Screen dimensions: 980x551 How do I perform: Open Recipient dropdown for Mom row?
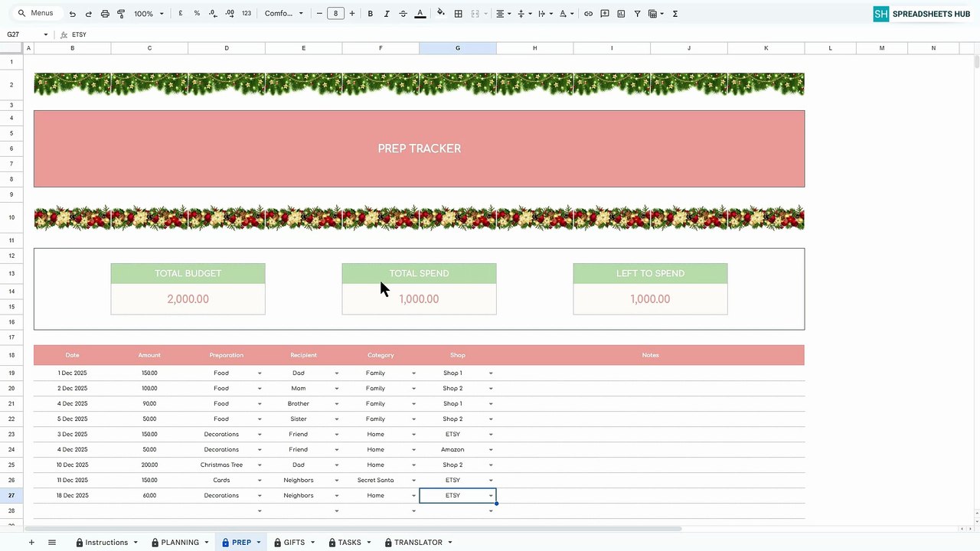337,389
